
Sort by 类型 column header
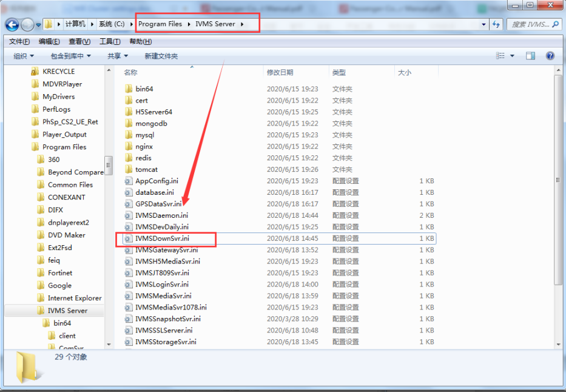[339, 73]
